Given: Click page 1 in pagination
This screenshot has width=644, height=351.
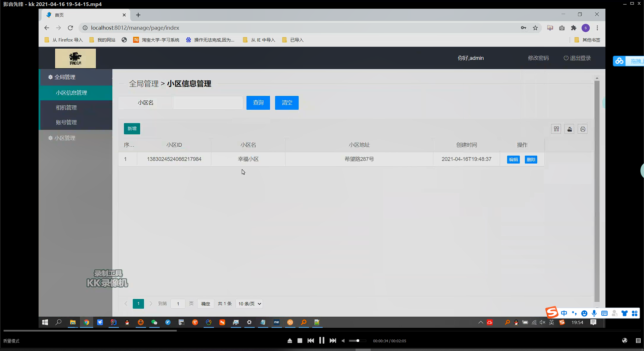Looking at the screenshot, I should [138, 304].
